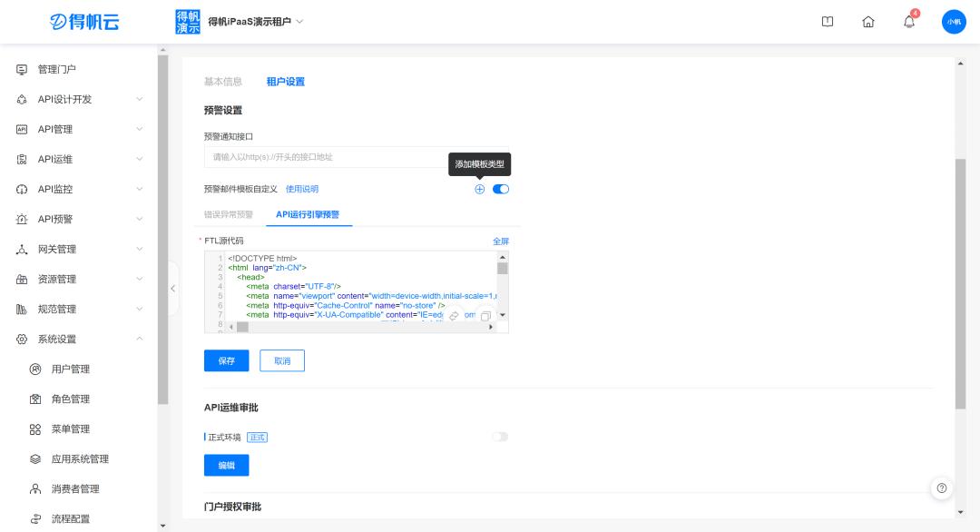Select the API运行引擎预警 tab
980x532 pixels.
click(308, 214)
